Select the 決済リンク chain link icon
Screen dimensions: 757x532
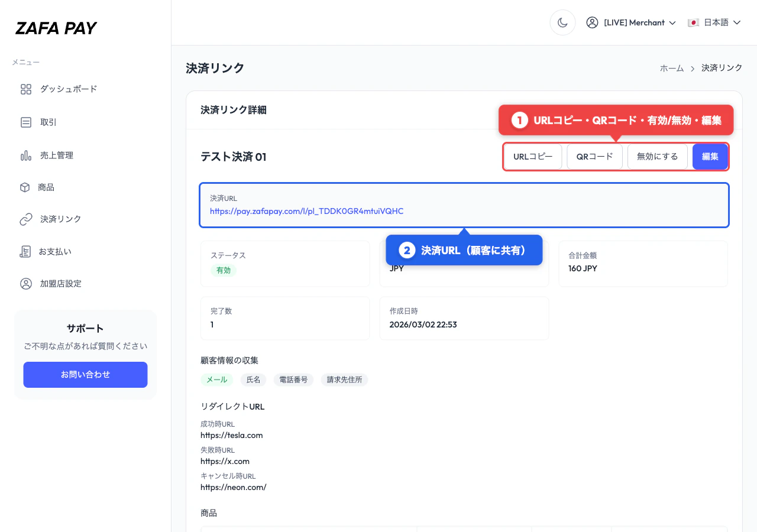(x=26, y=219)
